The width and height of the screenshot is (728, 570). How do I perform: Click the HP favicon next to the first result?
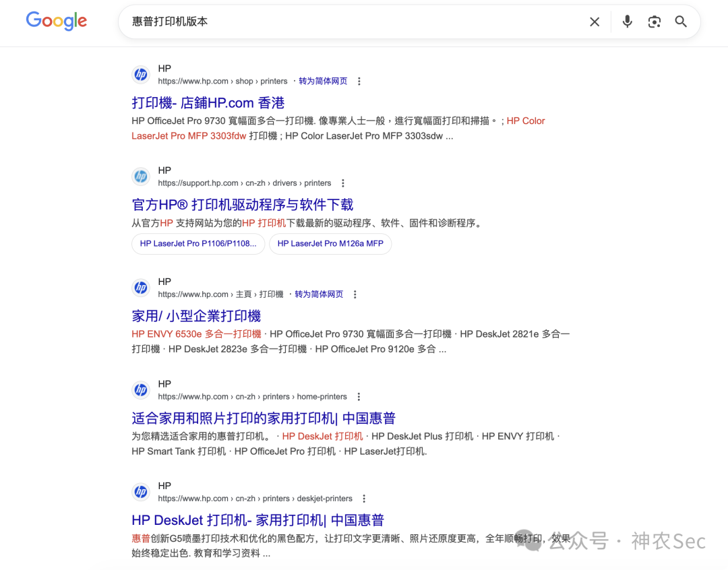pyautogui.click(x=141, y=74)
